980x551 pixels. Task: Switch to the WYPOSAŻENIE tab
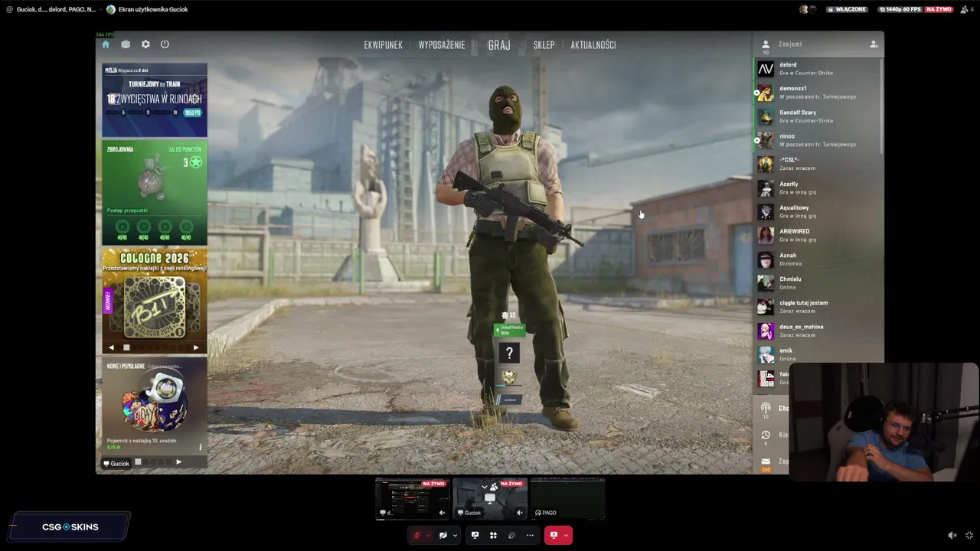tap(442, 45)
